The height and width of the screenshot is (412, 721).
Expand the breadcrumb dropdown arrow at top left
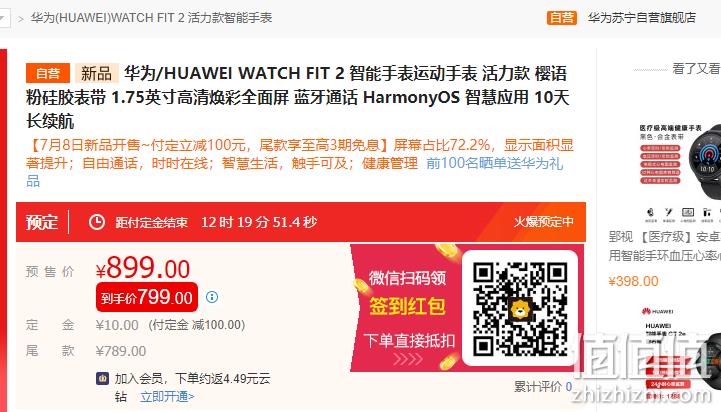(x=3, y=18)
